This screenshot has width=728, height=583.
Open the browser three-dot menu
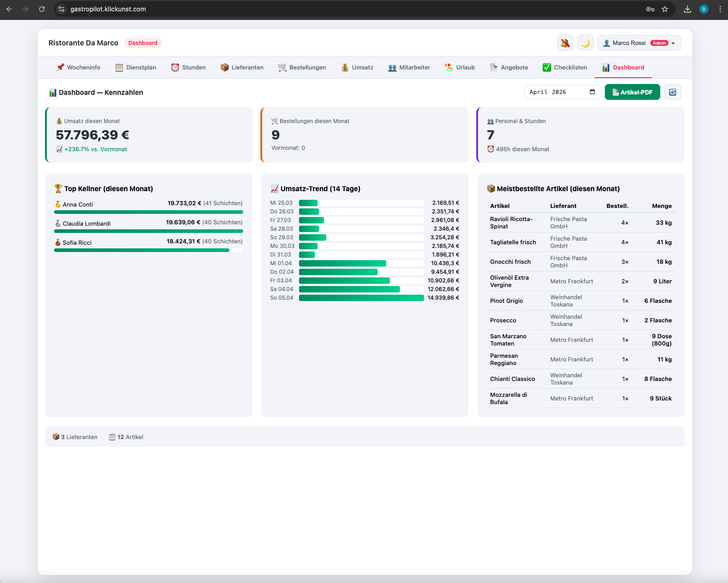coord(720,9)
